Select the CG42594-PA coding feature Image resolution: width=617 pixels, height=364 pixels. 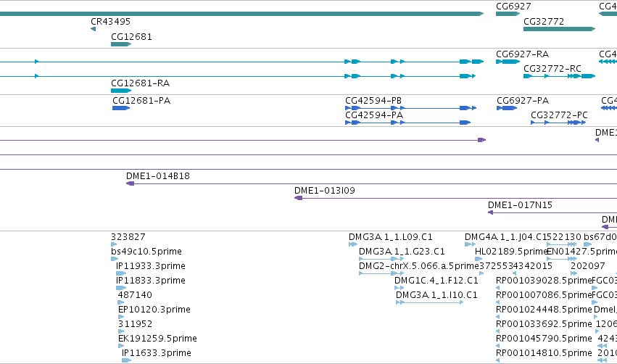[407, 123]
